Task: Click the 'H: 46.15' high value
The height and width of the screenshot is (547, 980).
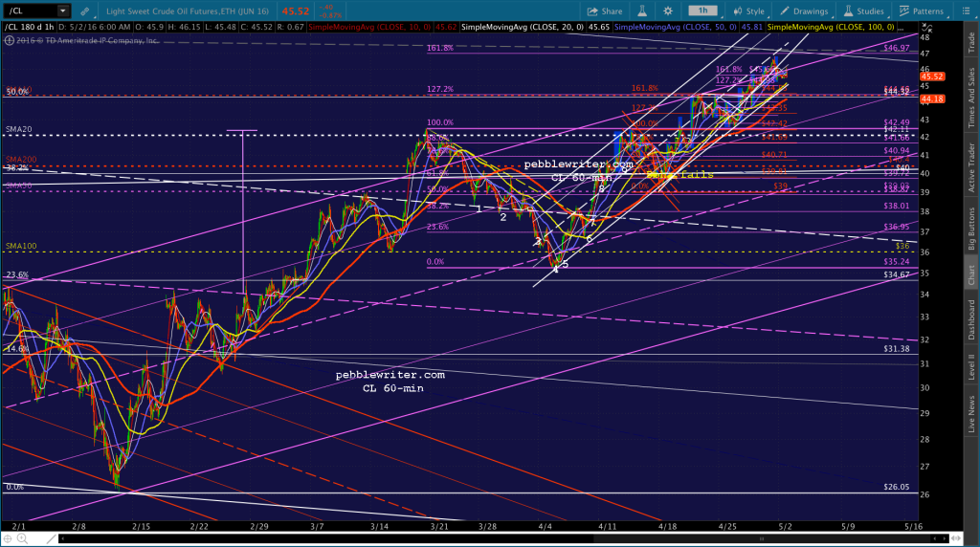Action: point(183,28)
